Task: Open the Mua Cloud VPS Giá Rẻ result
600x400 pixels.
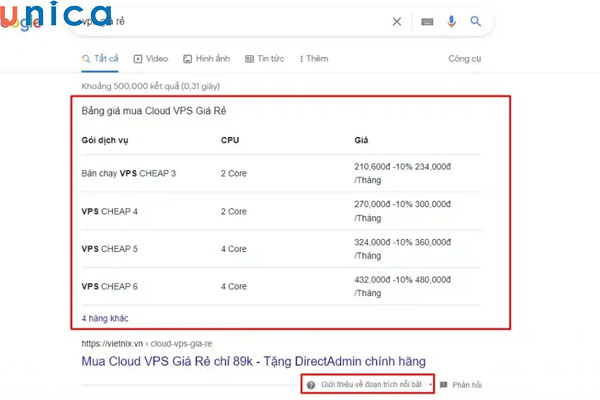Action: (253, 361)
